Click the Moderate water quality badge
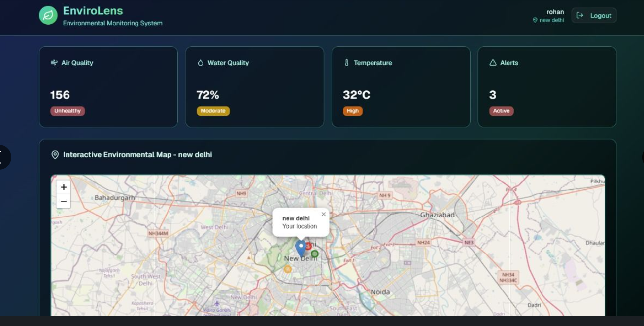 point(213,111)
